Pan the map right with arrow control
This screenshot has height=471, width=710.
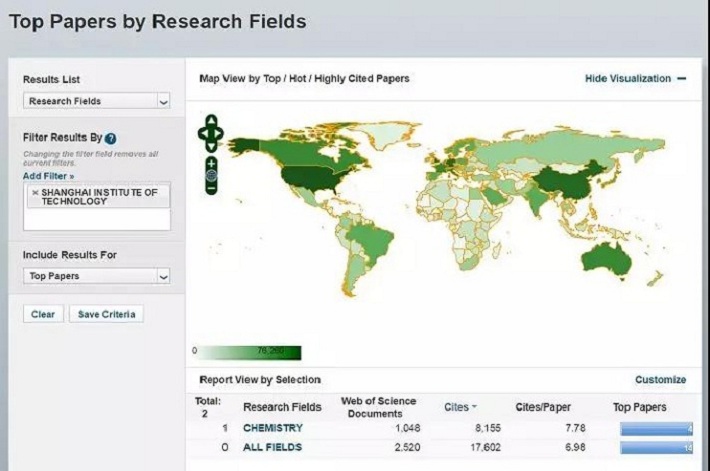[220, 133]
